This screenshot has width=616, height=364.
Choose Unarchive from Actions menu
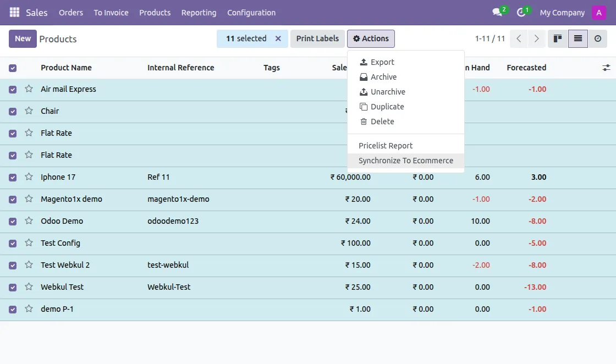(406, 92)
